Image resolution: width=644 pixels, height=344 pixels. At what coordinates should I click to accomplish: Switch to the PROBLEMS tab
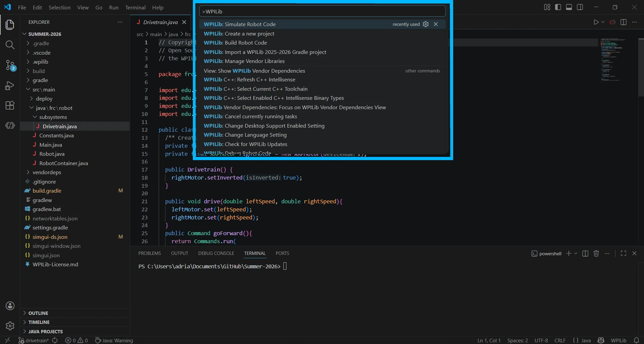[x=150, y=253]
